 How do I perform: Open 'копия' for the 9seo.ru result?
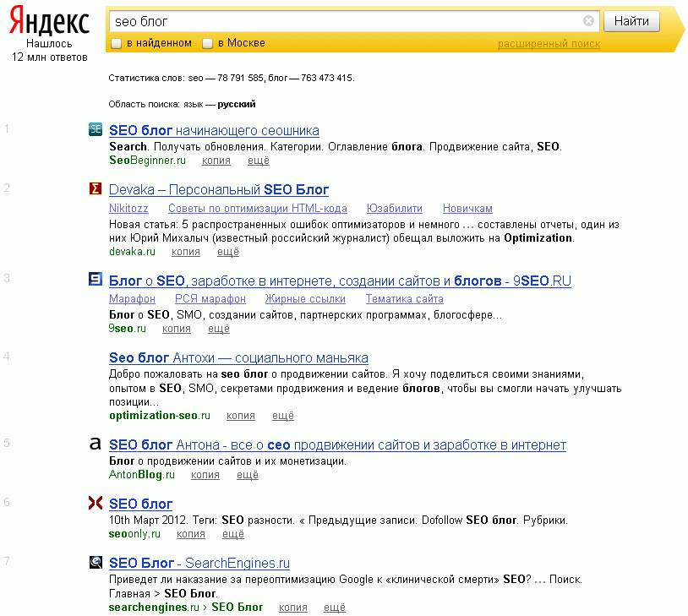pyautogui.click(x=177, y=329)
